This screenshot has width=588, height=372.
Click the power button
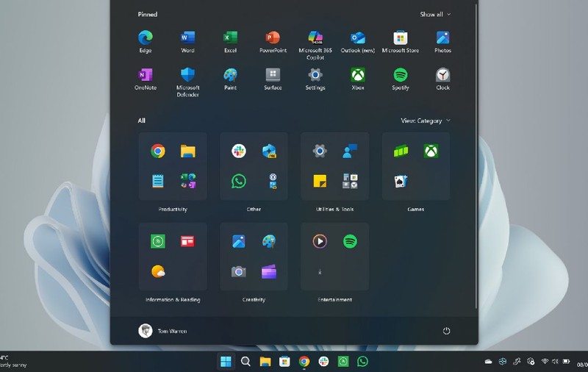[446, 331]
